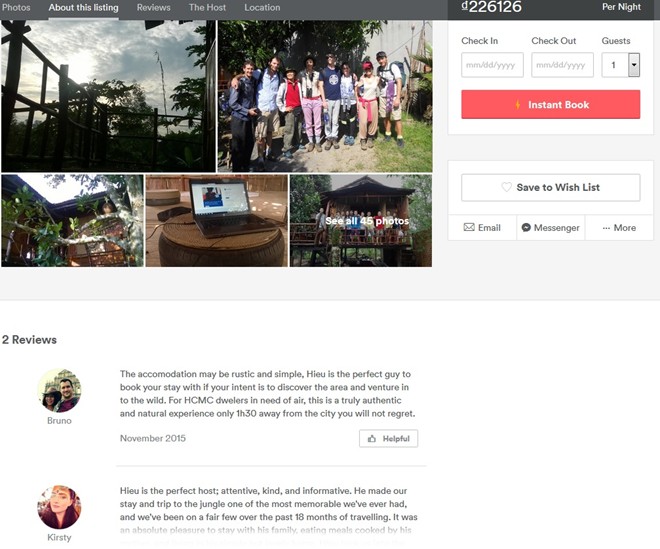Screen dimensions: 660x549
Task: Go to the Location tab
Action: click(x=262, y=8)
